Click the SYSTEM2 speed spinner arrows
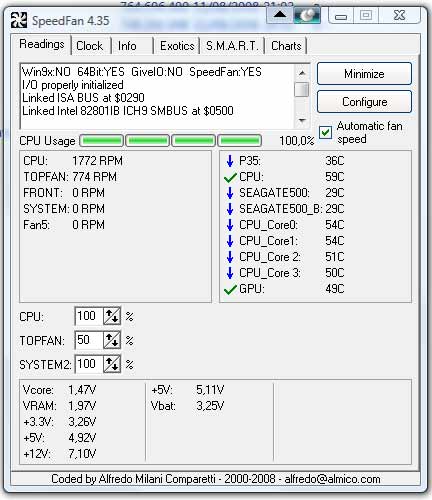Screen dimensions: 432x500 click(x=112, y=364)
